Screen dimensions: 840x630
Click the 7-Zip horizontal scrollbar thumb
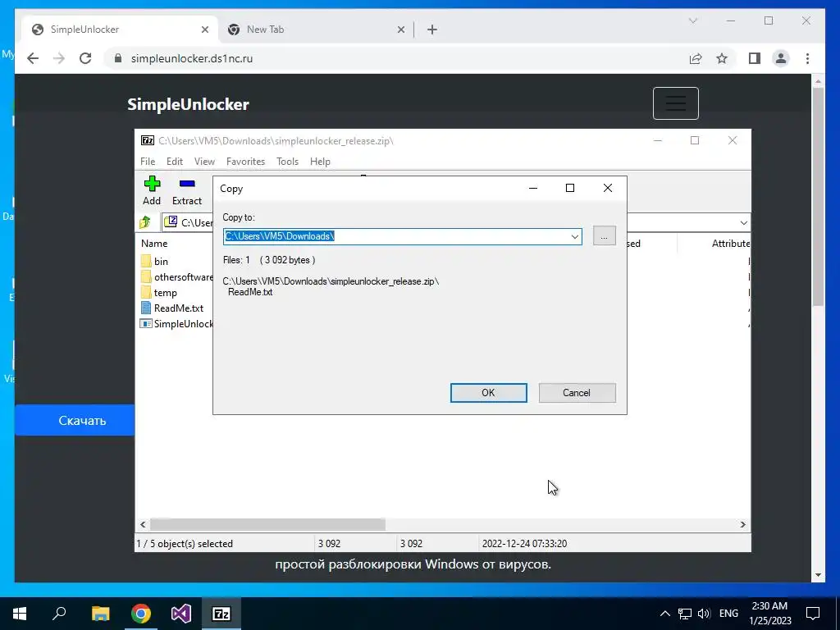coord(267,524)
